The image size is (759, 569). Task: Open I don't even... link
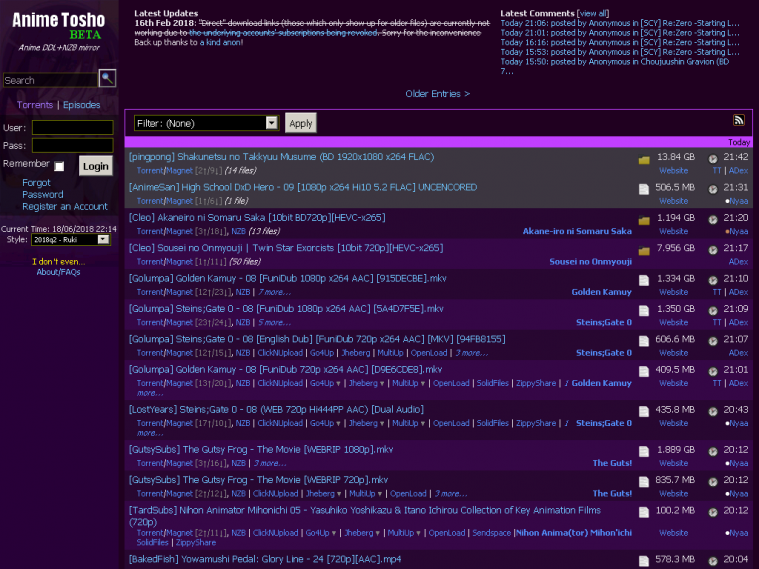pyautogui.click(x=59, y=261)
